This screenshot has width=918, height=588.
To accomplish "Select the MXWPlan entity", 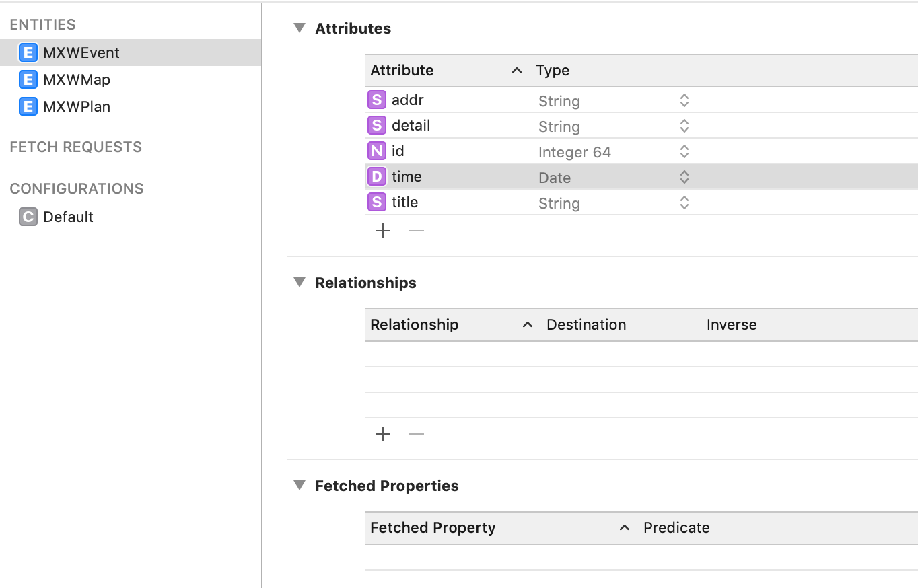I will click(131, 106).
